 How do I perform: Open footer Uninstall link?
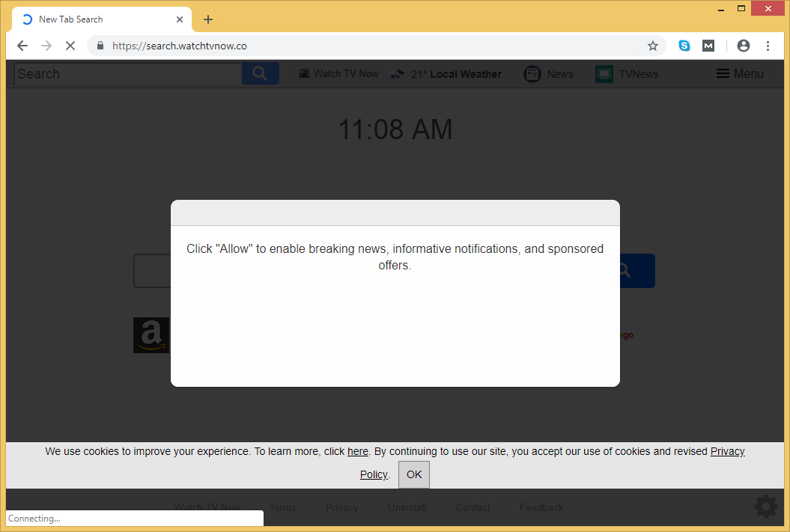point(407,507)
